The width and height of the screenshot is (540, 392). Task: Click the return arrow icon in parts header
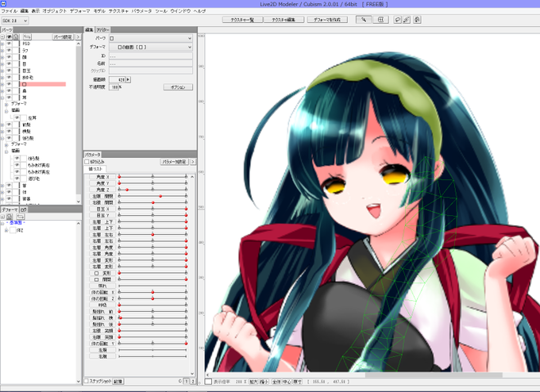click(27, 37)
